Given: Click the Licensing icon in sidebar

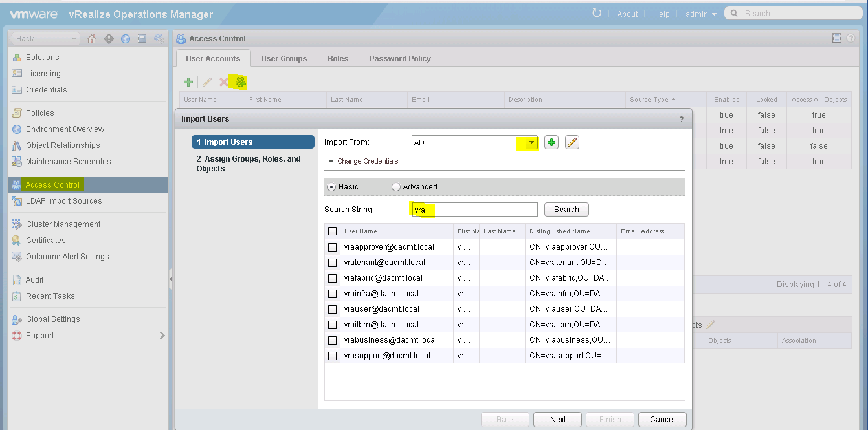Looking at the screenshot, I should [x=17, y=74].
